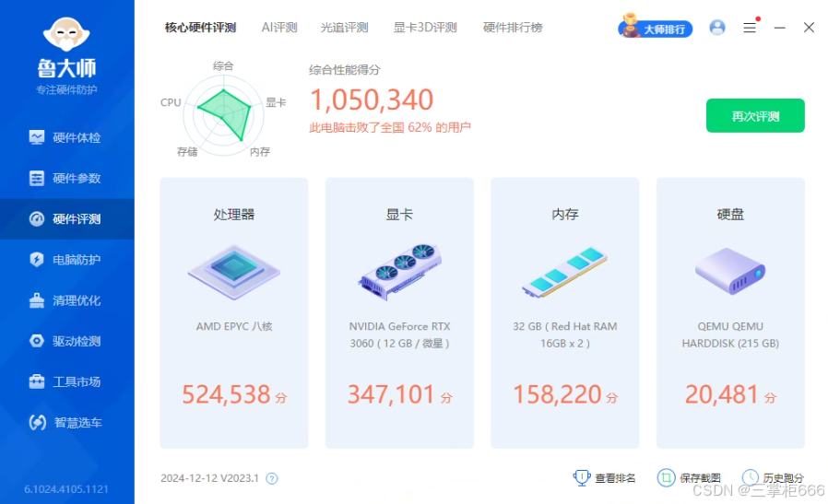This screenshot has width=828, height=504.
Task: Click the AMD EPYC 八核 label
Action: tap(234, 326)
